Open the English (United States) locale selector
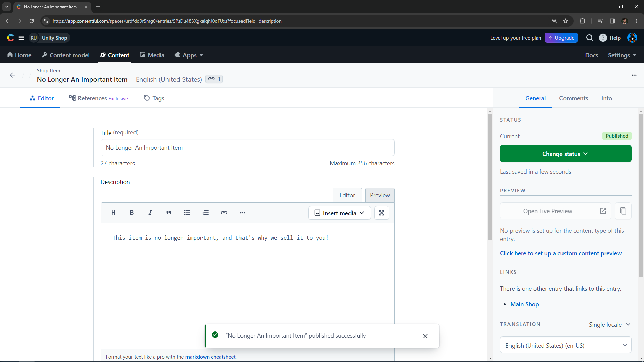This screenshot has height=362, width=644. coord(566,345)
